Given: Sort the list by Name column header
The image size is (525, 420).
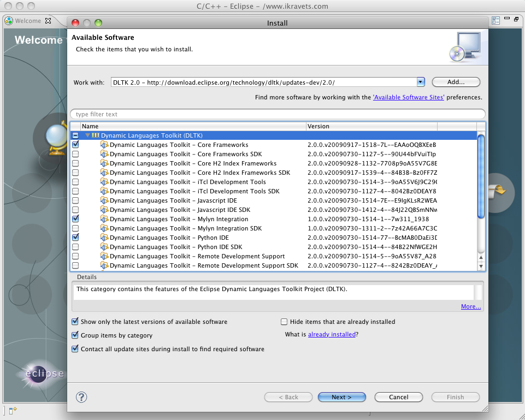Looking at the screenshot, I should pyautogui.click(x=193, y=126).
